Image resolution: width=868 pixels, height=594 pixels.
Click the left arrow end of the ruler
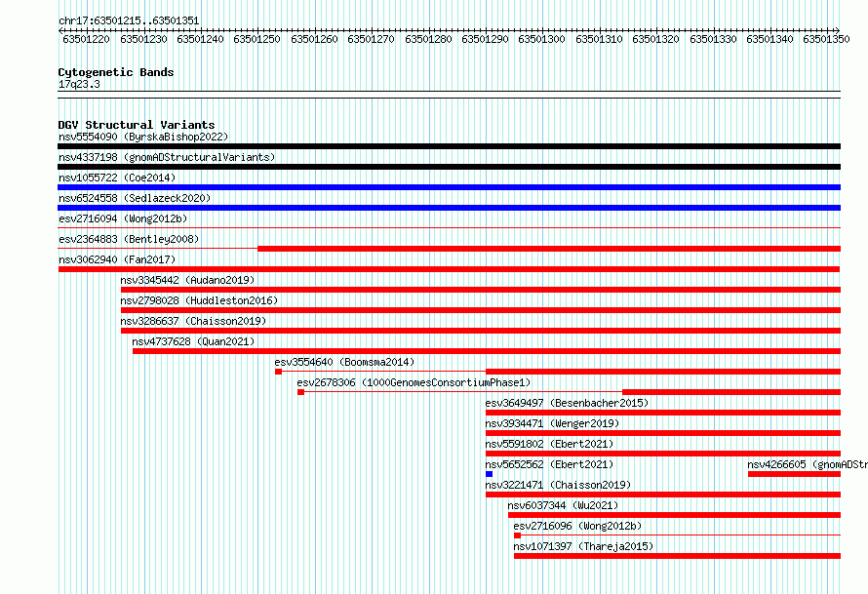tap(60, 30)
